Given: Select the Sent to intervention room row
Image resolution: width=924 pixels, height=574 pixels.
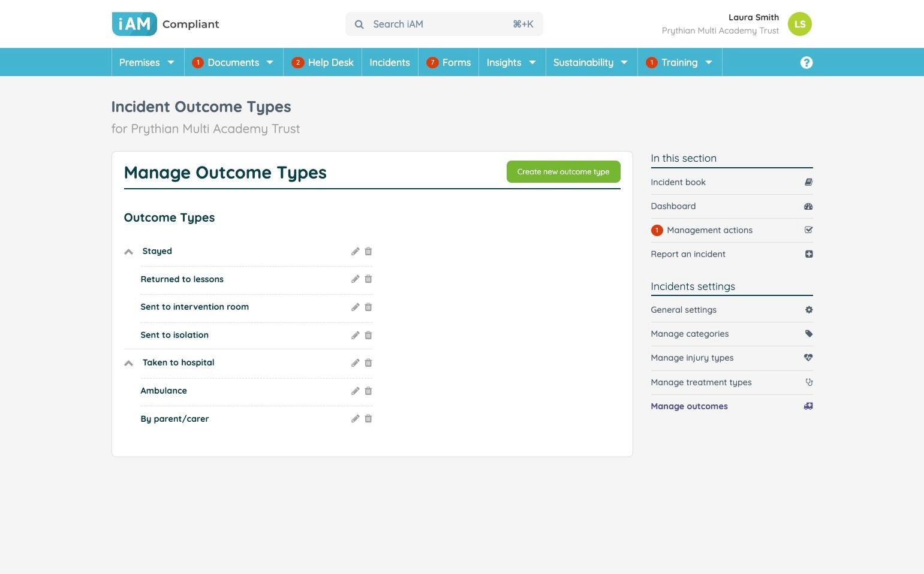Looking at the screenshot, I should click(x=256, y=307).
